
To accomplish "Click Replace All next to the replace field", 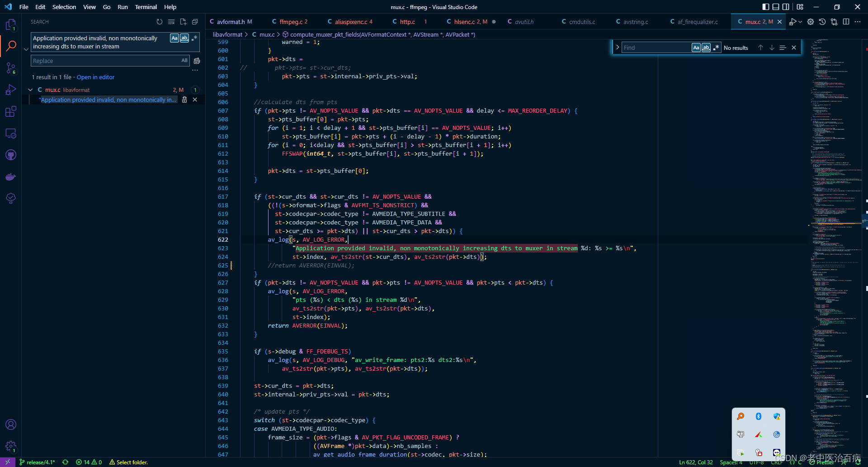I will tap(197, 61).
